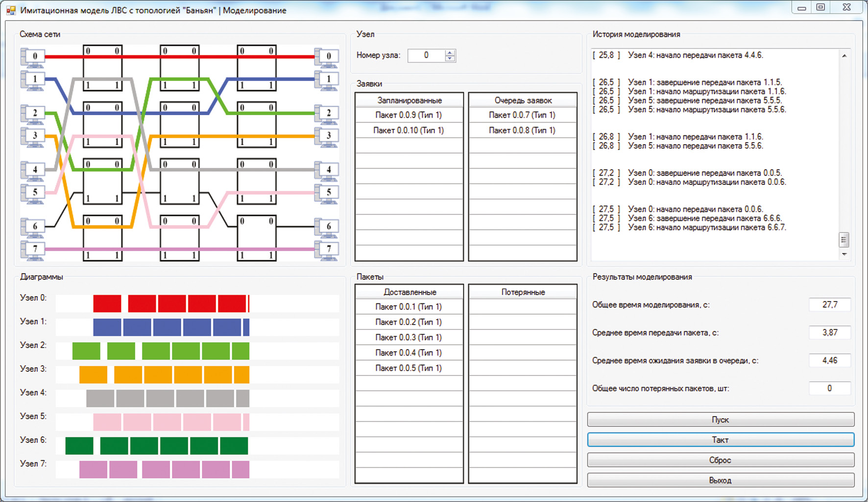This screenshot has width=868, height=502.
Task: Decrease node number with down arrow
Action: click(450, 58)
